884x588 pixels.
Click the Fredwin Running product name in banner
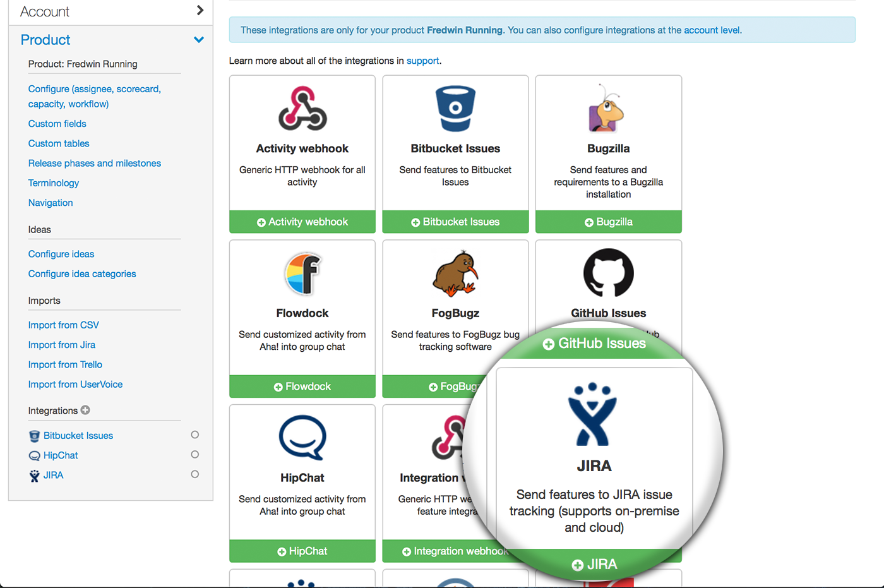(x=465, y=30)
